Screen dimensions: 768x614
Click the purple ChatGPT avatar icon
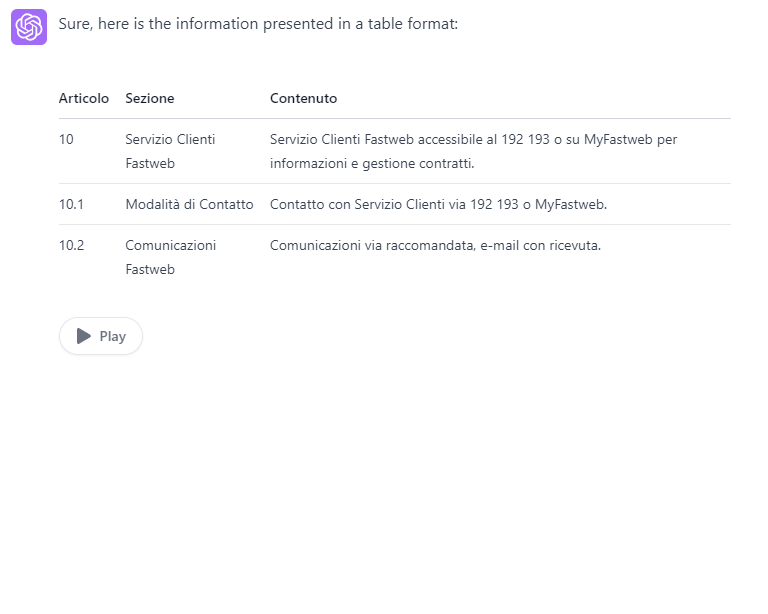point(29,27)
